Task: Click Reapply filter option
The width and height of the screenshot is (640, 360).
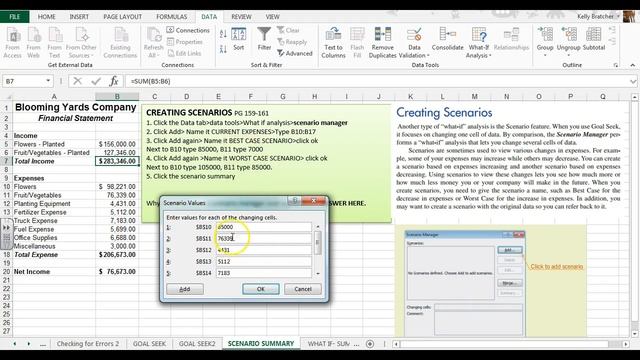Action: (x=292, y=42)
